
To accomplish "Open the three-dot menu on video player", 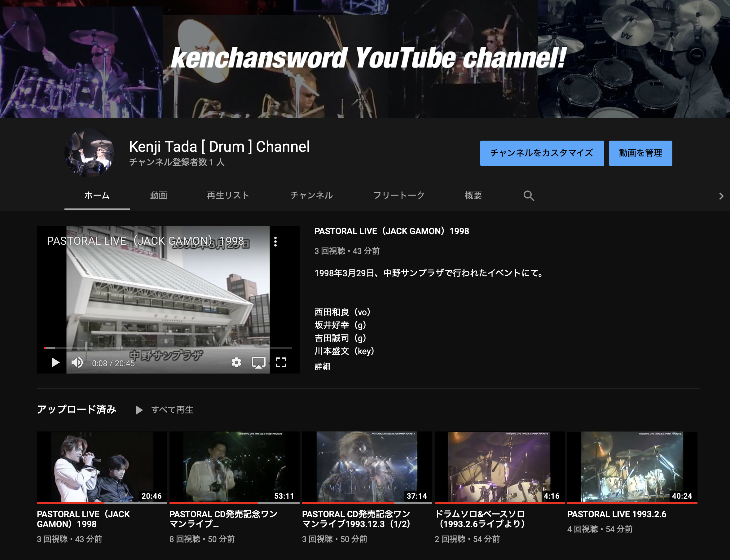I will click(x=275, y=241).
